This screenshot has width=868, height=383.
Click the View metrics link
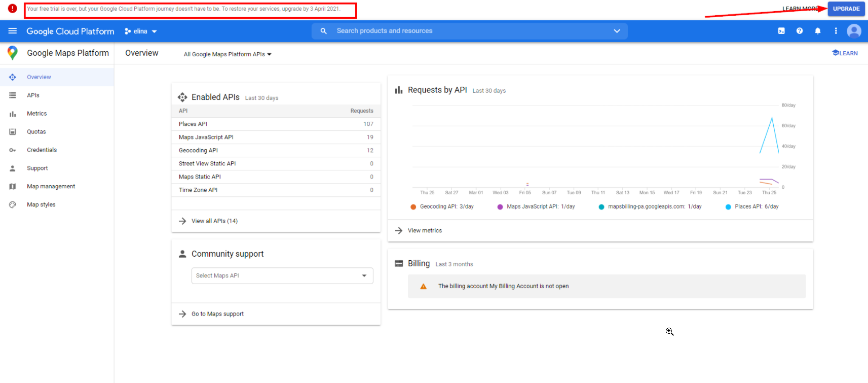[x=425, y=231]
